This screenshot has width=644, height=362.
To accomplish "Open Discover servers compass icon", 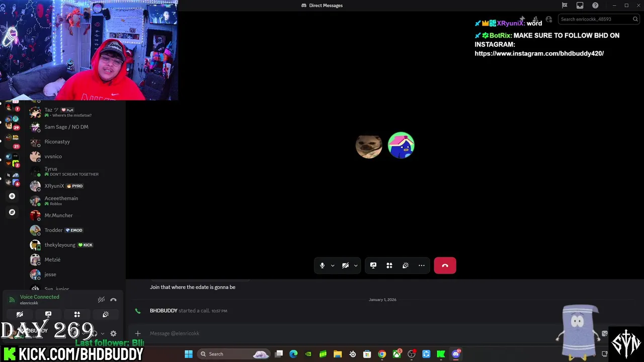I will click(x=12, y=212).
